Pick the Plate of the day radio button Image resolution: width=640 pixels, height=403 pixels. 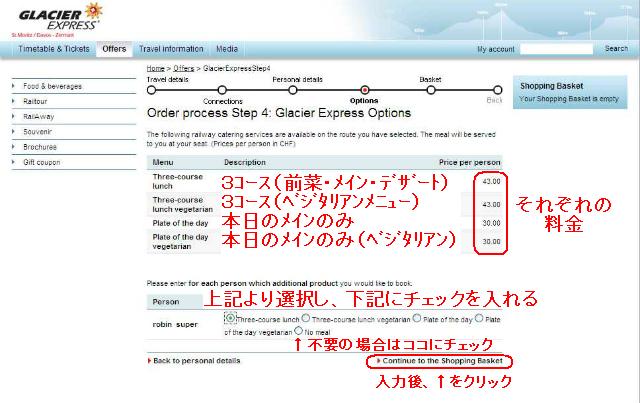pyautogui.click(x=417, y=318)
